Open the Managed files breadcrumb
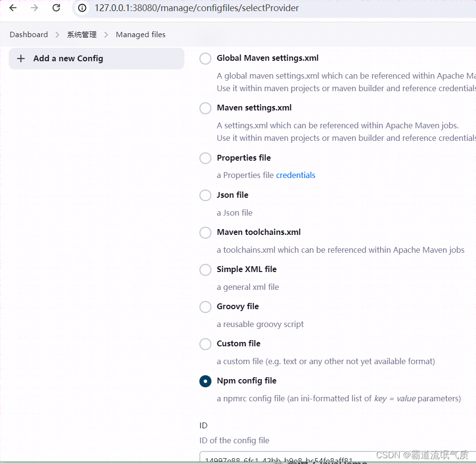Viewport: 476px width, 464px height. pos(140,34)
